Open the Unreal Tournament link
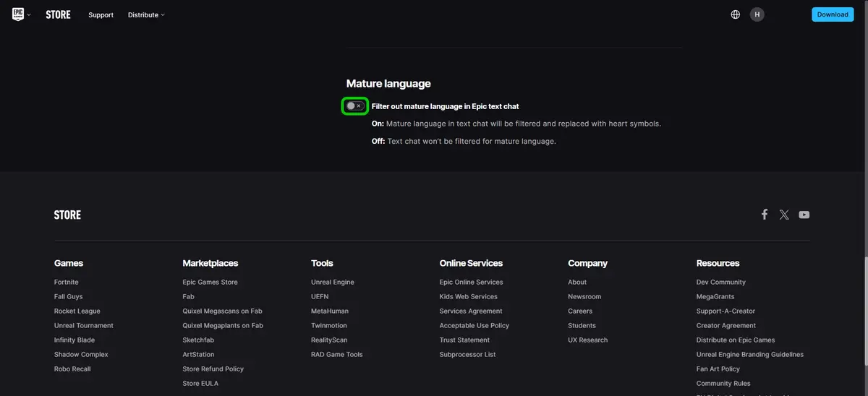Image resolution: width=868 pixels, height=396 pixels. (83, 325)
